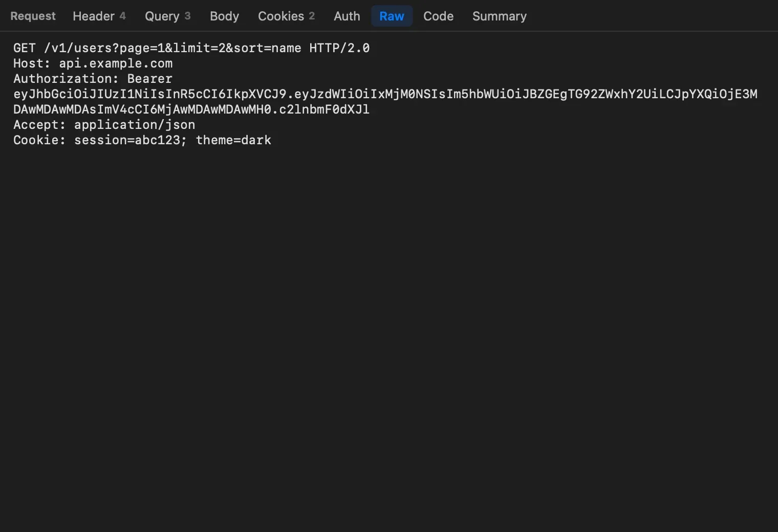The height and width of the screenshot is (532, 778).
Task: Open the Cookies tab
Action: (286, 16)
